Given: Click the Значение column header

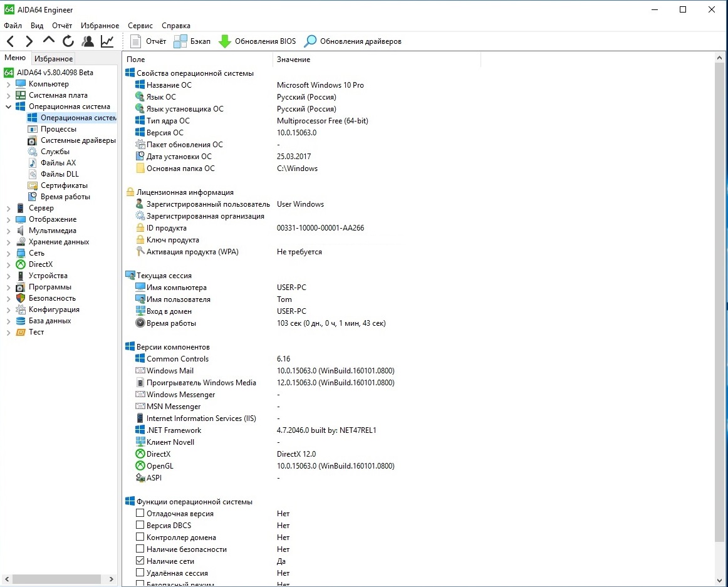Looking at the screenshot, I should click(x=377, y=60).
